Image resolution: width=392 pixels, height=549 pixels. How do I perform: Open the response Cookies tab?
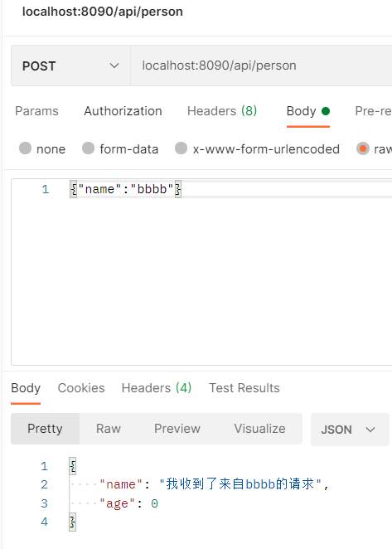click(x=81, y=388)
